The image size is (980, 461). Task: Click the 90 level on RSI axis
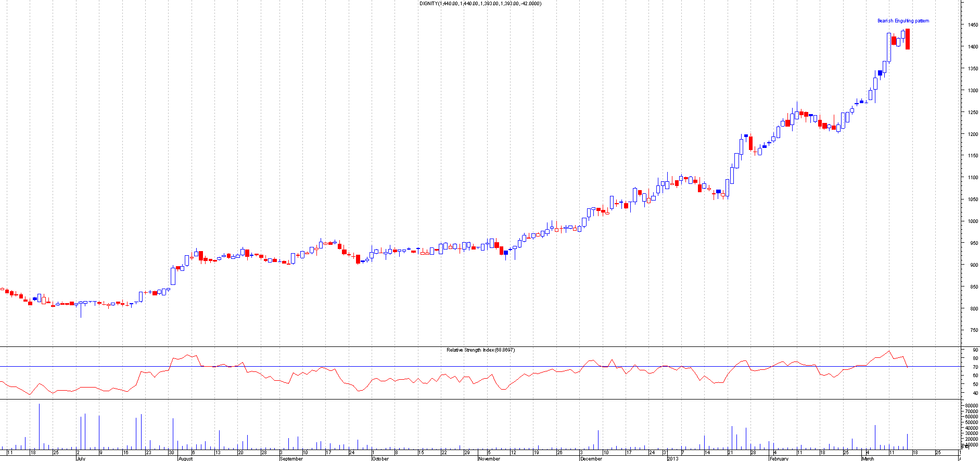point(974,350)
